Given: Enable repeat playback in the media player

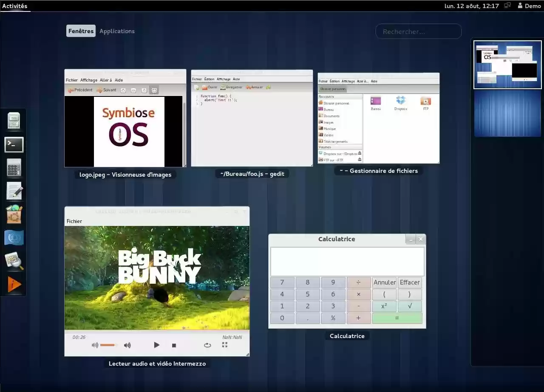Looking at the screenshot, I should pos(207,345).
